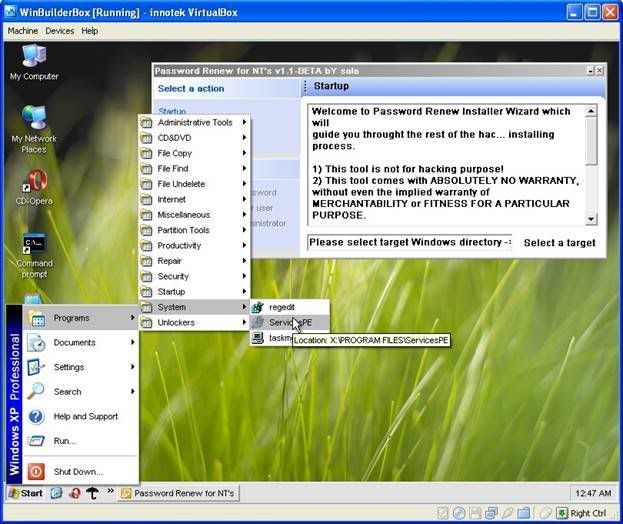This screenshot has width=623, height=524.
Task: Expand the Startup programs submenu
Action: click(x=194, y=292)
